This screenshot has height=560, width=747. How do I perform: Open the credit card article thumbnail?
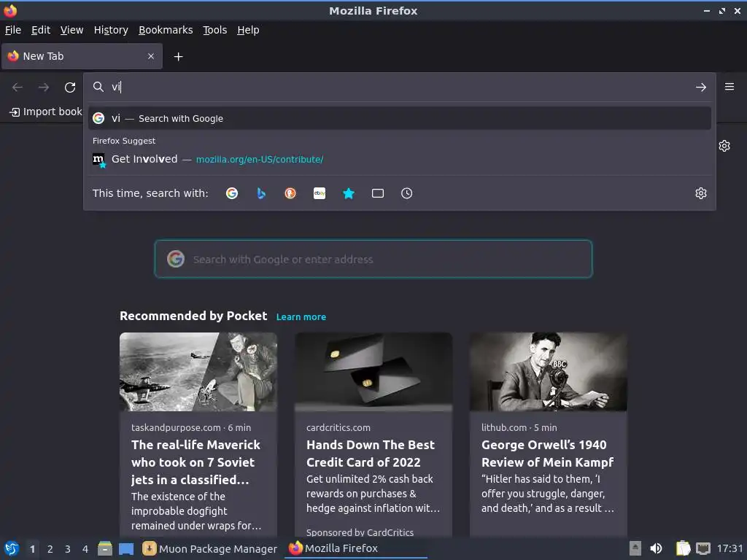pos(373,372)
